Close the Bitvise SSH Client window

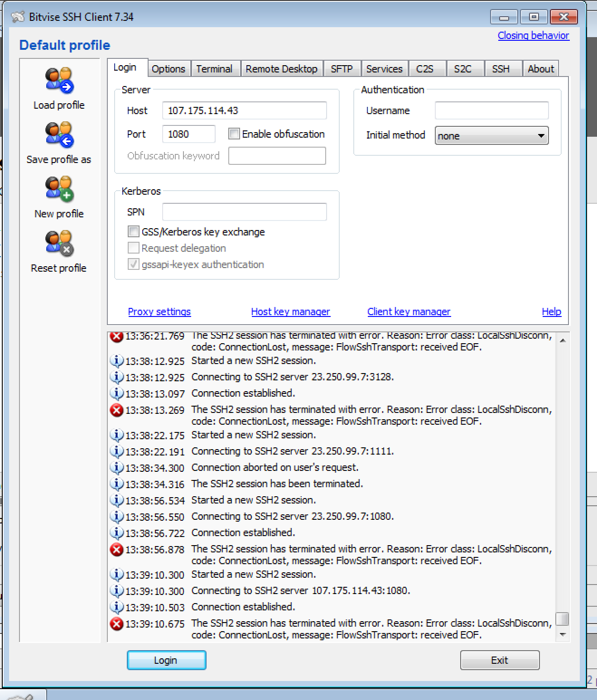[563, 17]
